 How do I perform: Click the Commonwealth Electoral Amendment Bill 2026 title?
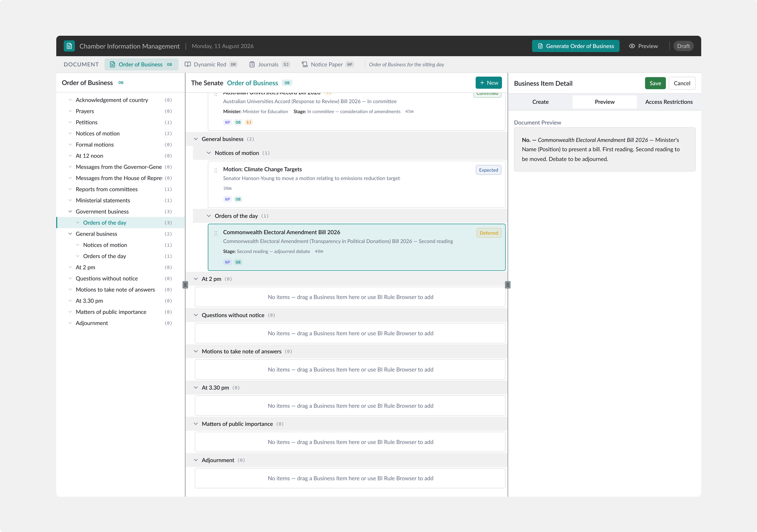tap(282, 232)
